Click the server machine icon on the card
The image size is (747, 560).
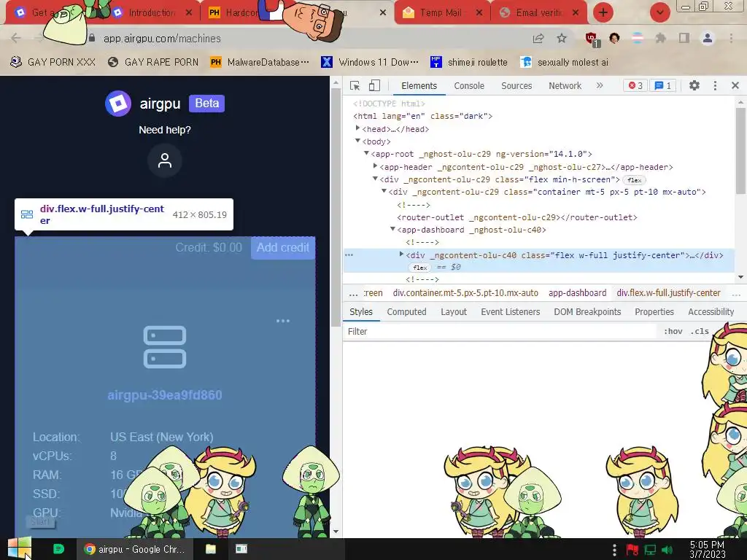165,347
